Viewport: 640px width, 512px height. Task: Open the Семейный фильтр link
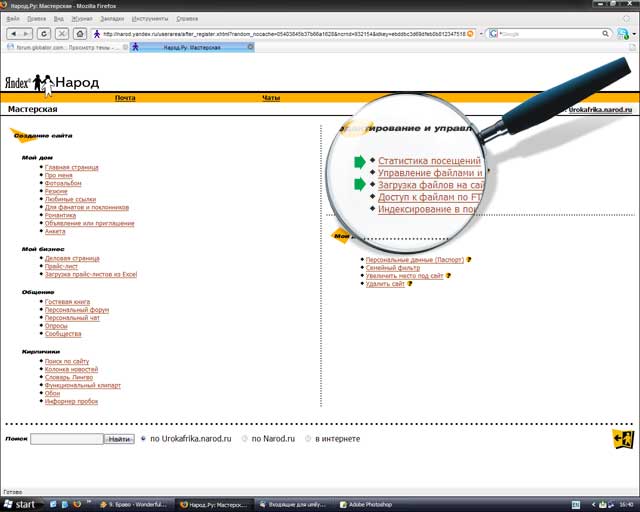point(393,268)
